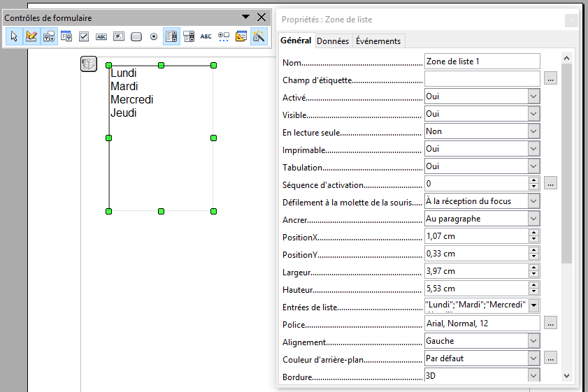
Task: Switch to the Données tab
Action: 333,41
